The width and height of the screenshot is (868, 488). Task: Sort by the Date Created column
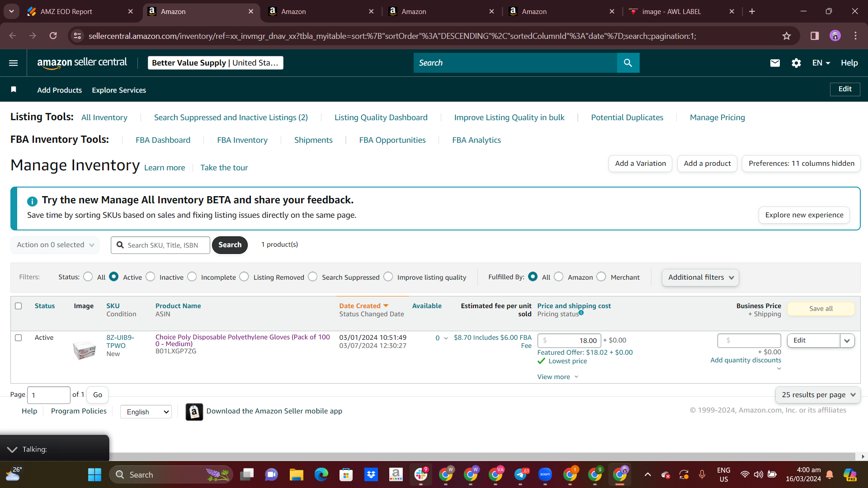(x=364, y=306)
